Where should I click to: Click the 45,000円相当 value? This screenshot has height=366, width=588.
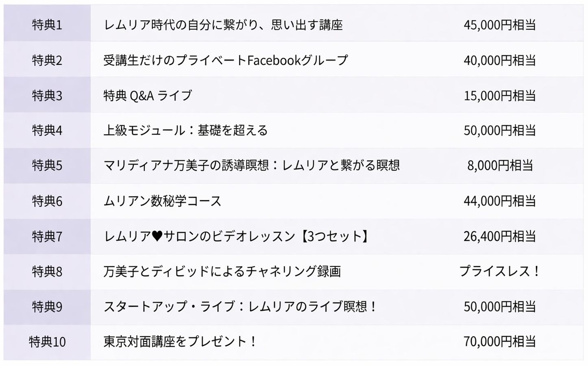499,25
